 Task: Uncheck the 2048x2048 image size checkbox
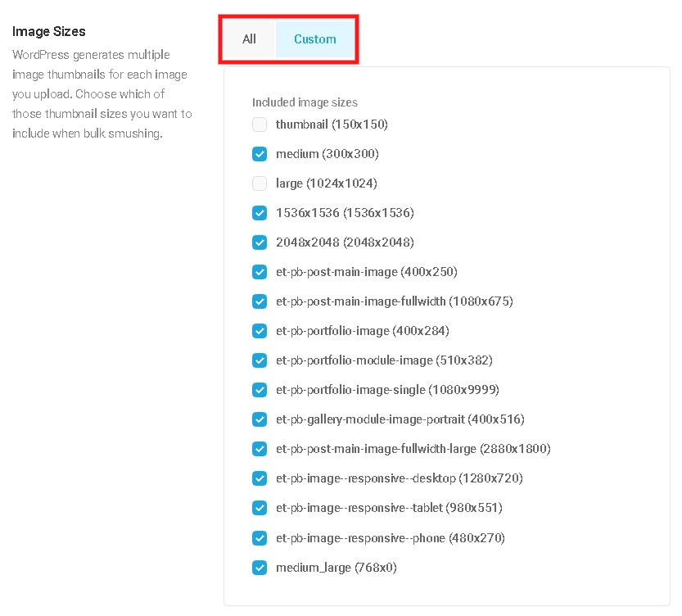[260, 242]
